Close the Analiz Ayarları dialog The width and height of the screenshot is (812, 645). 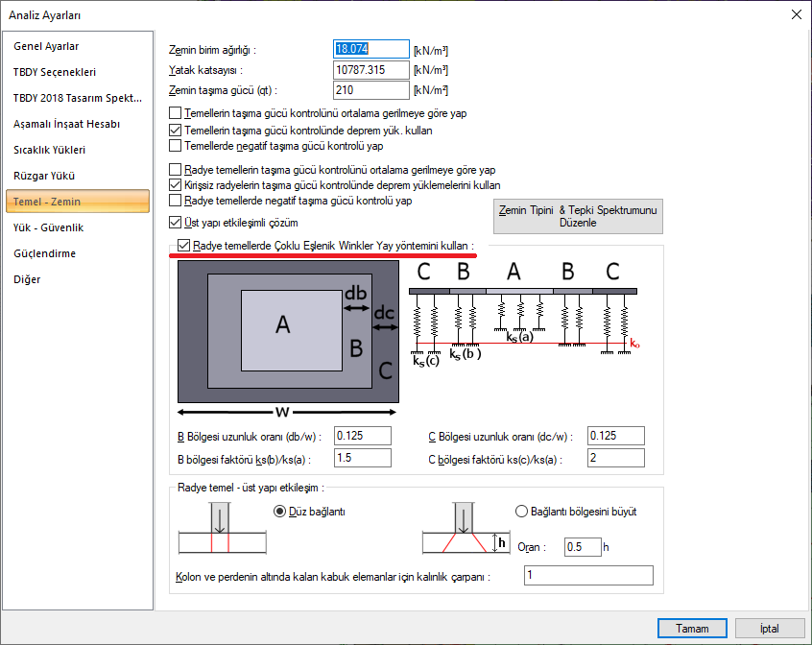[797, 14]
